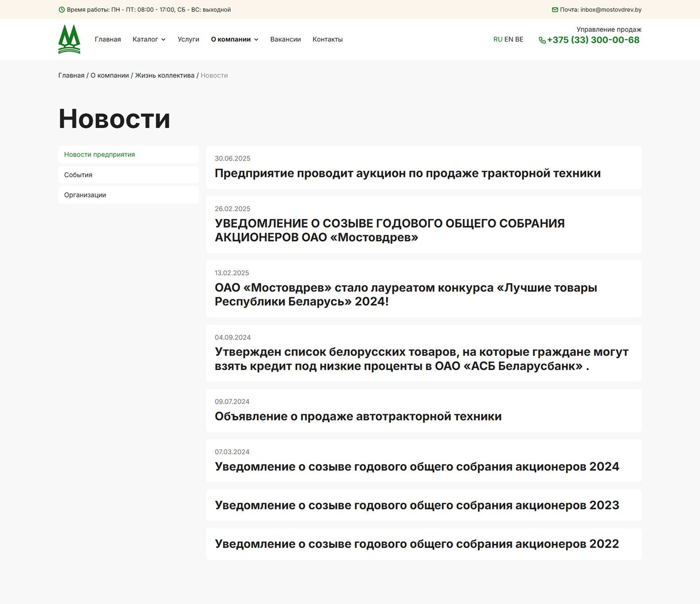Click the green Mostovdrev company logo
The height and width of the screenshot is (604, 700).
click(x=69, y=39)
